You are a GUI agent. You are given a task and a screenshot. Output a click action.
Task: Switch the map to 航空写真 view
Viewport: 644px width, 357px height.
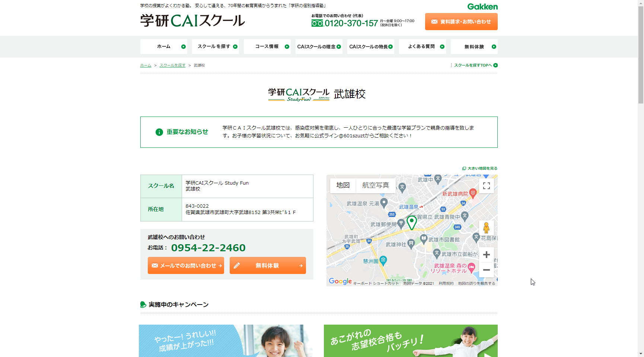click(x=376, y=185)
